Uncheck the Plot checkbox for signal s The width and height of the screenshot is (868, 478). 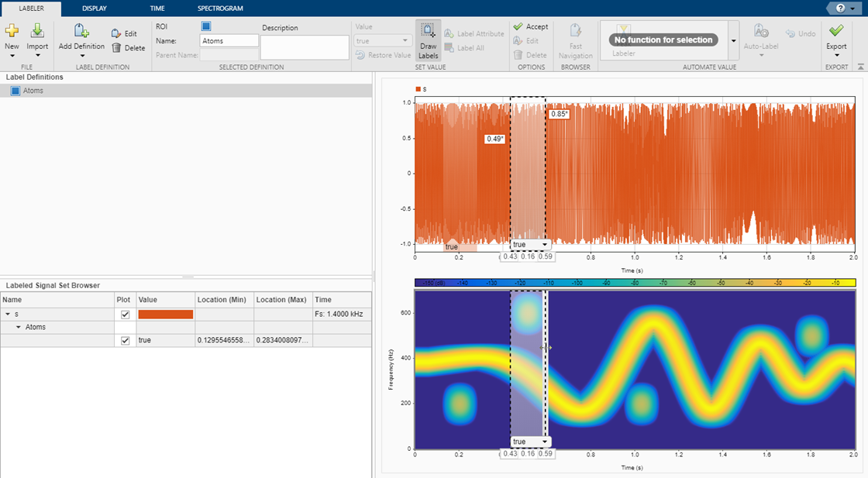click(x=126, y=315)
